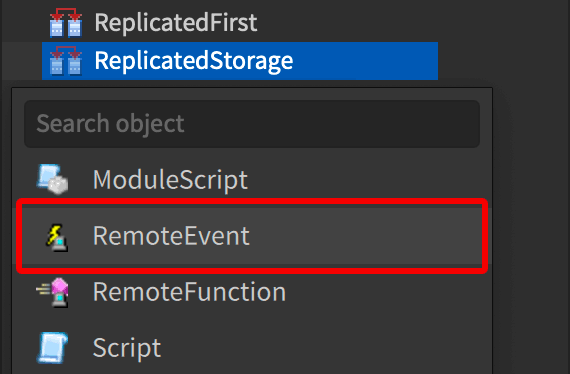
Task: Pick the Script text entry
Action: tap(127, 348)
